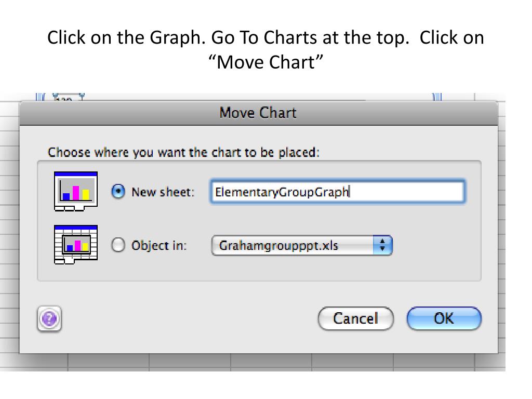Screen dimensions: 532x399
Task: Click the ElementaryGroupGraph name text field
Action: [337, 192]
